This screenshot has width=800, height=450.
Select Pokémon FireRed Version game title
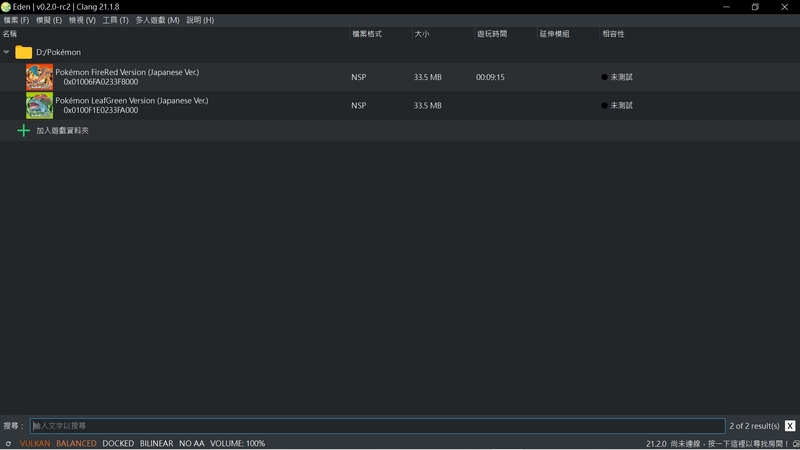[127, 72]
